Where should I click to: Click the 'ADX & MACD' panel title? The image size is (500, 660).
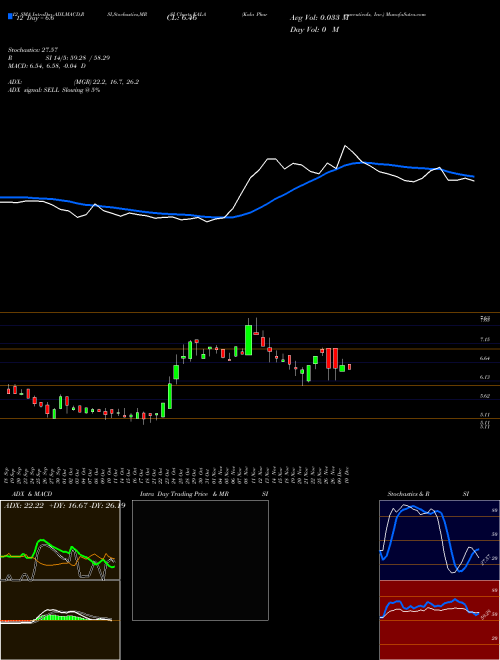click(32, 494)
